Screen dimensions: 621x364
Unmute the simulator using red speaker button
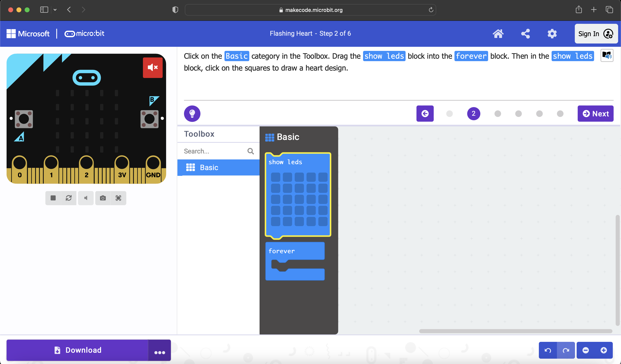[153, 68]
